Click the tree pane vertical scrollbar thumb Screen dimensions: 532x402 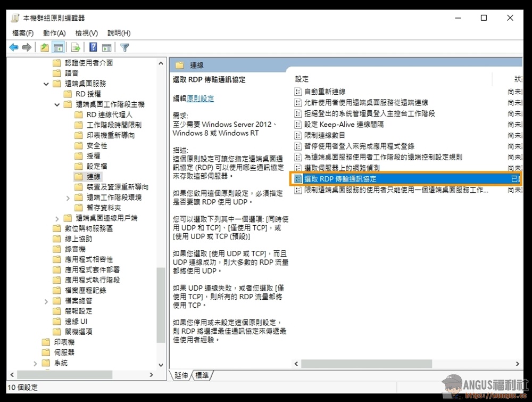coord(161,305)
